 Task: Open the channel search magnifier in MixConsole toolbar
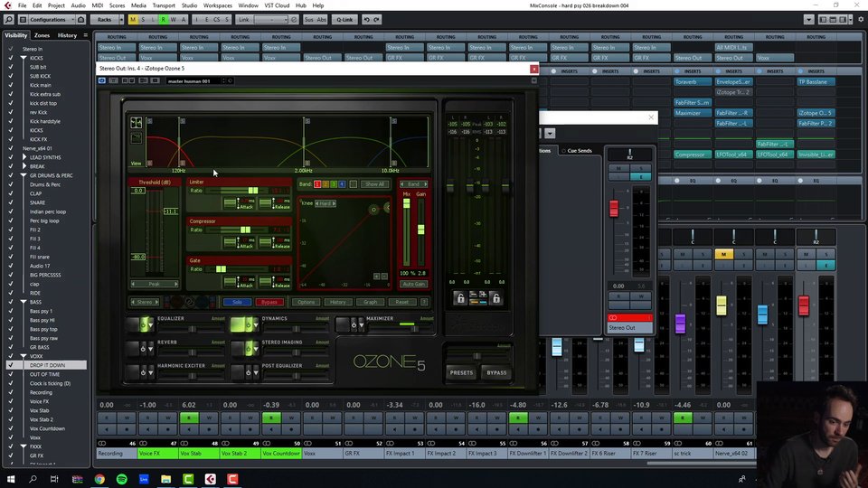coord(9,19)
